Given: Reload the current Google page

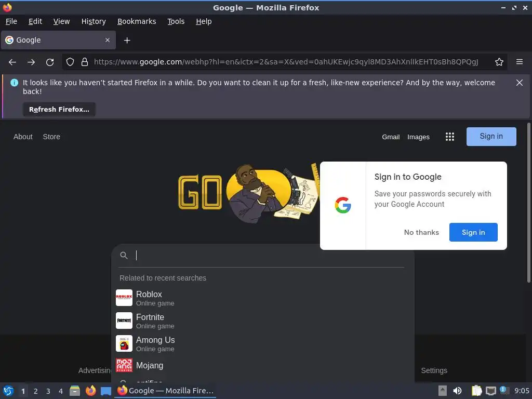Looking at the screenshot, I should pyautogui.click(x=50, y=62).
